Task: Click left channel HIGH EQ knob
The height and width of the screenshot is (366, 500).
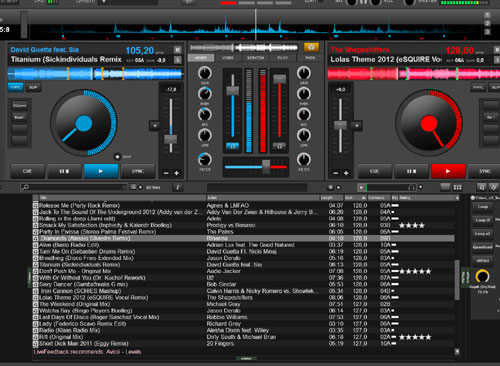Action: click(x=205, y=94)
